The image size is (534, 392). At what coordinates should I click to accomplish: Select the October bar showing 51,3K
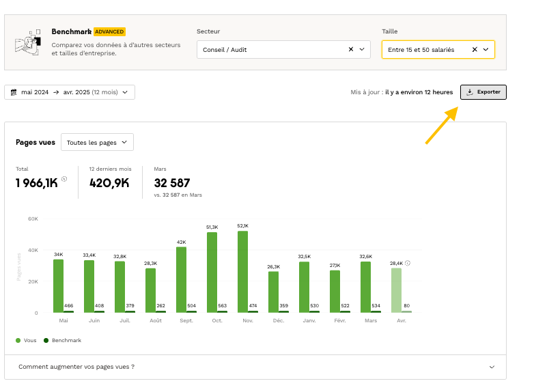[212, 272]
